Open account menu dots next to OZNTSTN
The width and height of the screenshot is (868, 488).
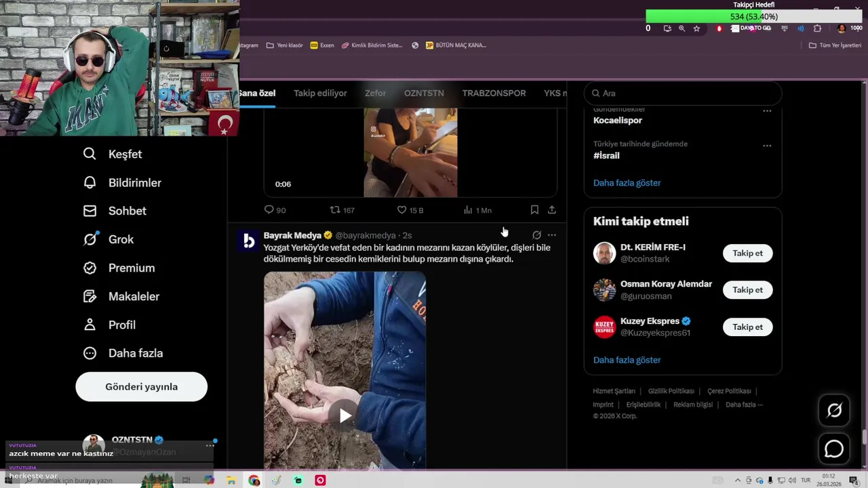coord(210,445)
